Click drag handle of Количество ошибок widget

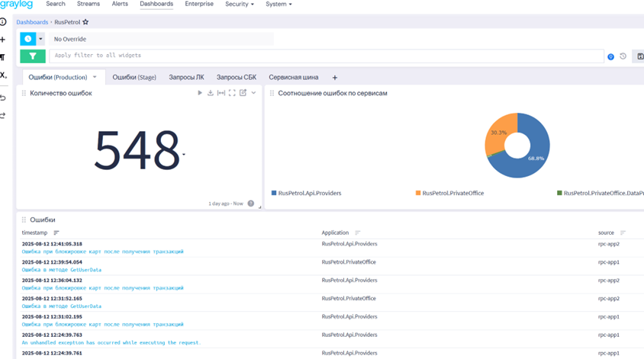pos(24,93)
